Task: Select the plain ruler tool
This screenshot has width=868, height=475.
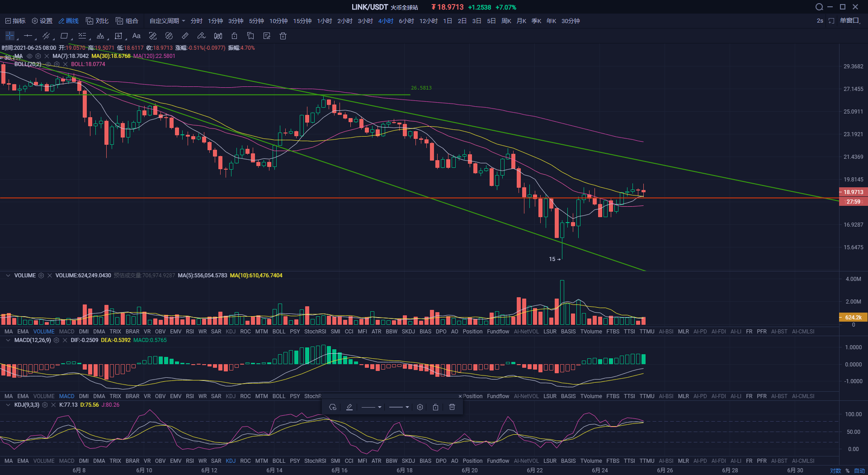Action: (185, 36)
